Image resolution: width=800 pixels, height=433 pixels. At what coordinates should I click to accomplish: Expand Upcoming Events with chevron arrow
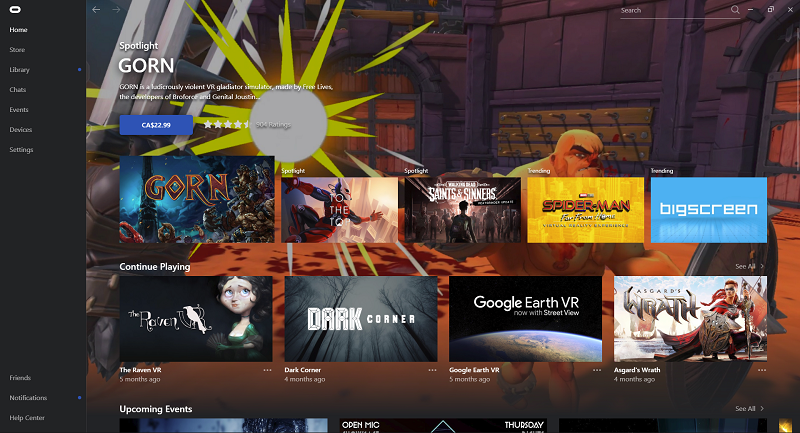[762, 409]
